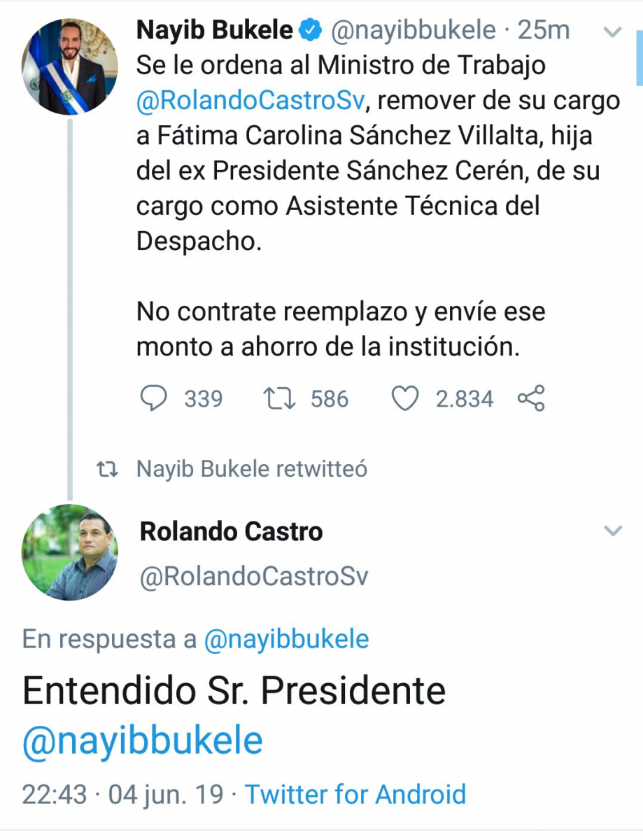
Task: Open Nayib Bukele's profile picture
Action: pyautogui.click(x=69, y=66)
